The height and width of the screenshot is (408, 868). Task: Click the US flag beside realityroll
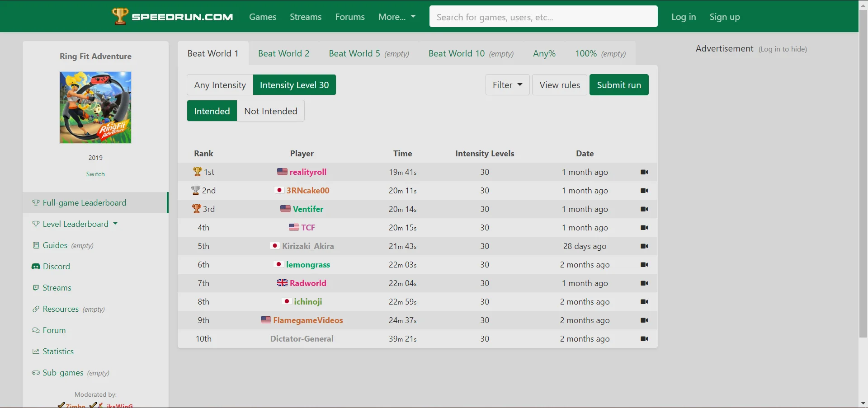[x=282, y=172]
